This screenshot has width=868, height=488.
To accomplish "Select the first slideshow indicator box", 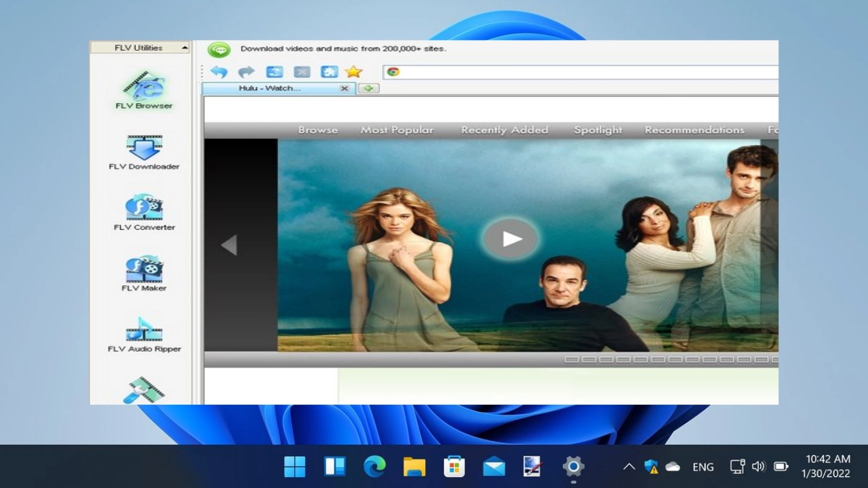I will (x=572, y=359).
